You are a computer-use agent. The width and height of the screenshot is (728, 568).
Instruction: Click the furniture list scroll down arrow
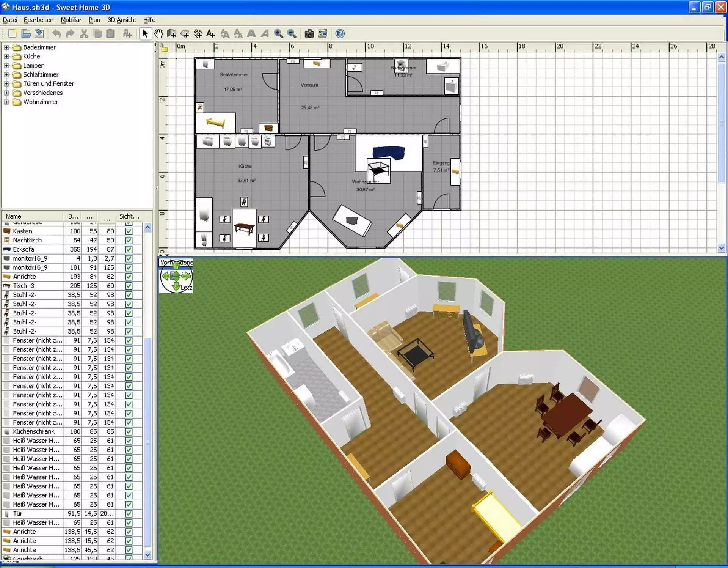[147, 554]
